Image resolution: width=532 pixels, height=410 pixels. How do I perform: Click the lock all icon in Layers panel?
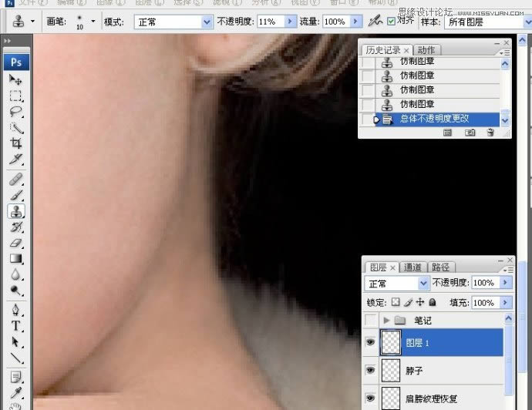pyautogui.click(x=433, y=303)
